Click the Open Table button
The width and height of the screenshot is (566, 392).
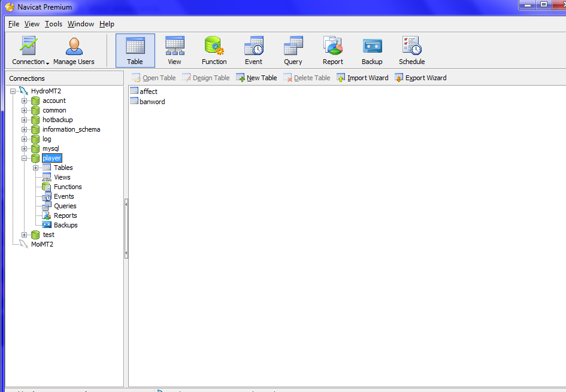(154, 78)
